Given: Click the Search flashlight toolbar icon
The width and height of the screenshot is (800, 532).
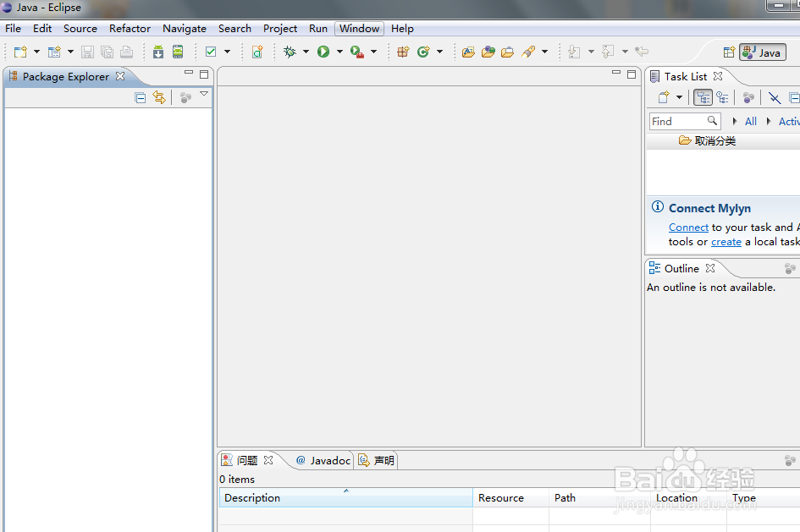Looking at the screenshot, I should point(528,52).
